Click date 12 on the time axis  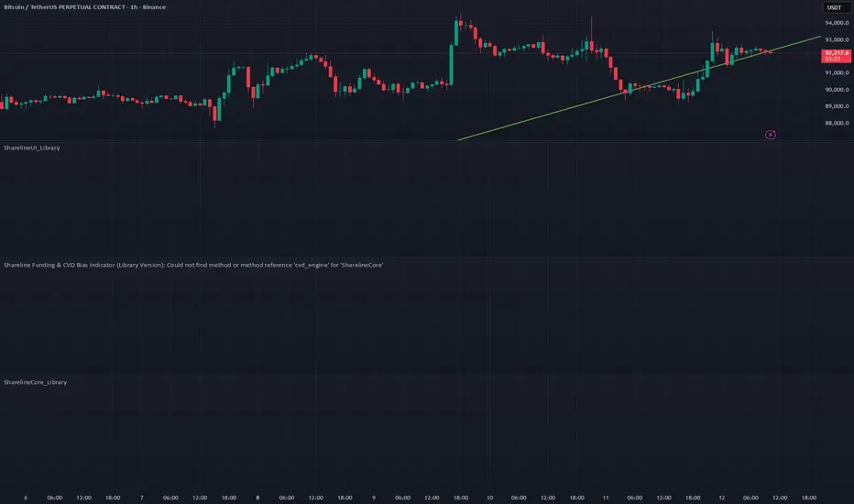point(722,498)
